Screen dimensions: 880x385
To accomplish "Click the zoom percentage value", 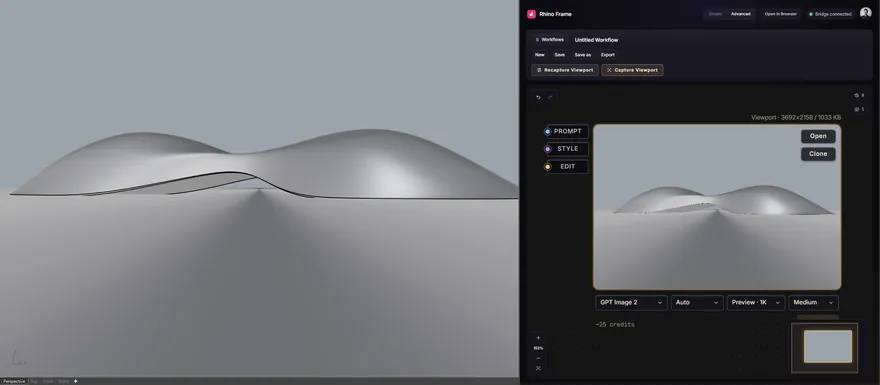I will click(538, 349).
